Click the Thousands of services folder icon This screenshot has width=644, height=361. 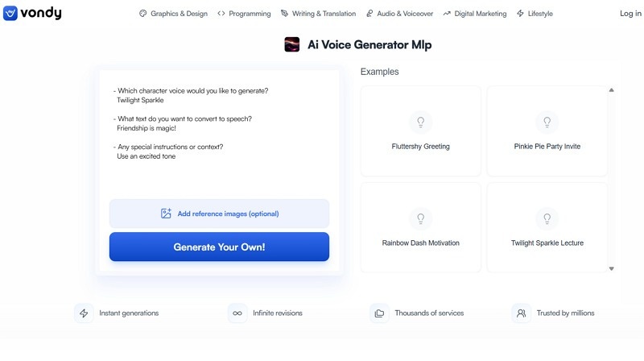[x=379, y=313]
